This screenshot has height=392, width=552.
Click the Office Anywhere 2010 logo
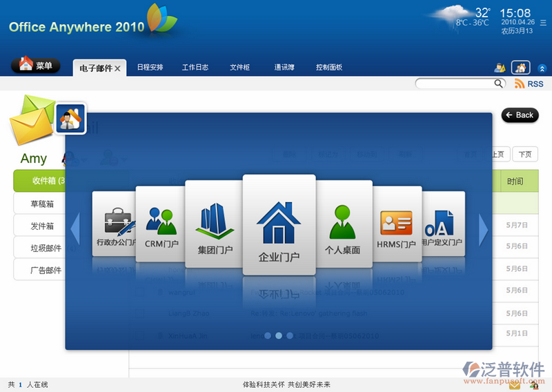point(93,23)
